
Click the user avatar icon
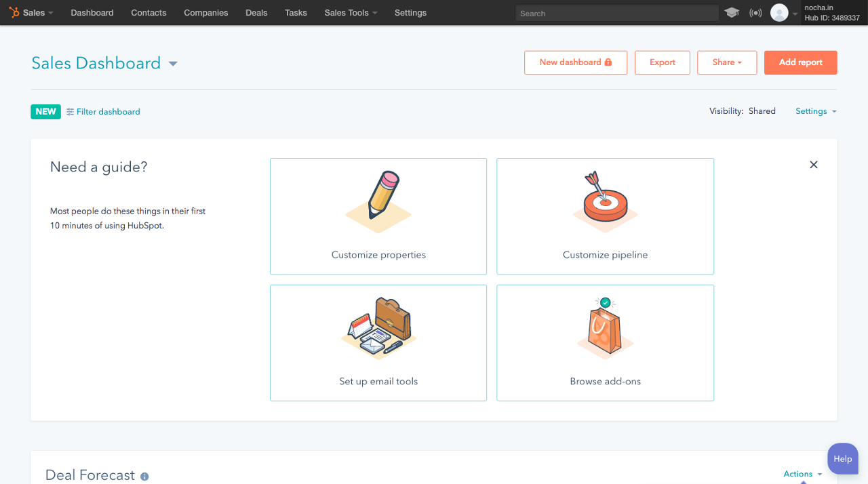click(x=779, y=12)
